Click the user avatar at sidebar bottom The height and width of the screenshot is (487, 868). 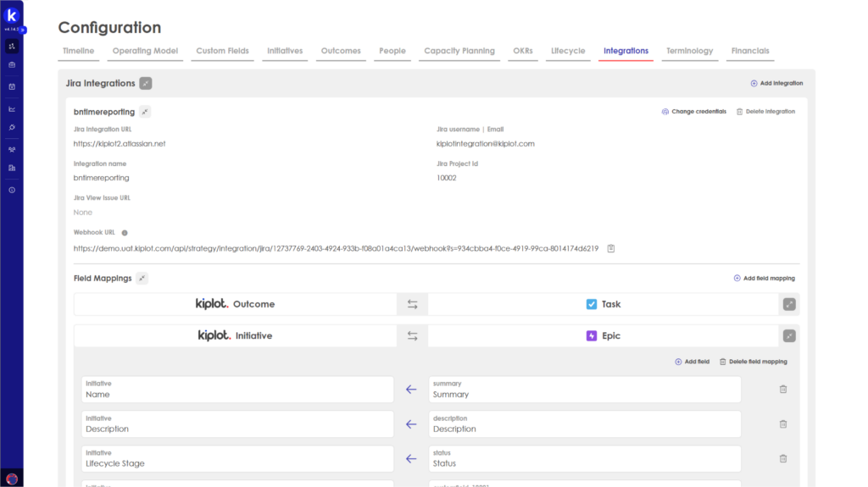(12, 479)
